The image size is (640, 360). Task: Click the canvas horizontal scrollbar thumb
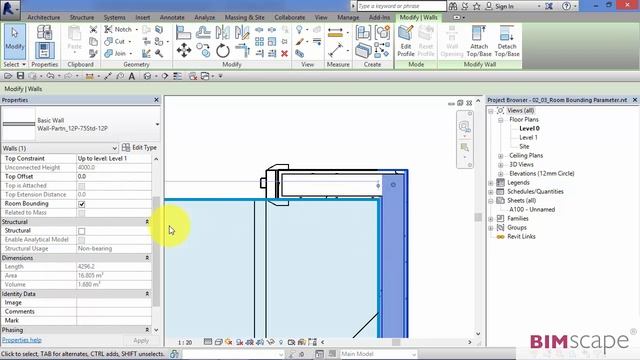point(396,342)
